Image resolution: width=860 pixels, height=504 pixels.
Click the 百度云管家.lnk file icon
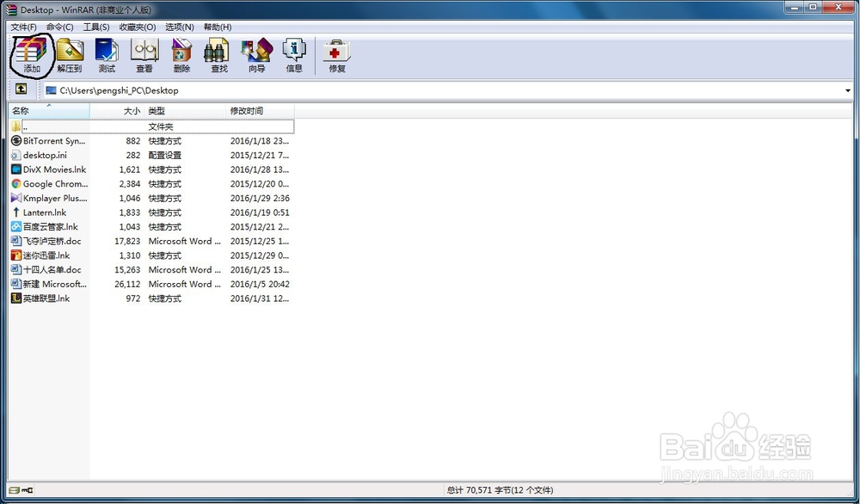[15, 226]
